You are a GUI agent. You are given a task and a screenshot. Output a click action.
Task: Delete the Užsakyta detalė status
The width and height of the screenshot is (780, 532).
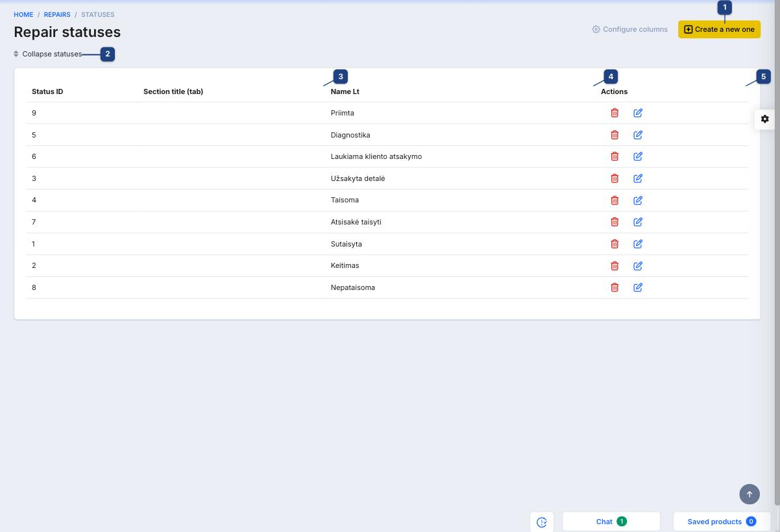(x=615, y=178)
